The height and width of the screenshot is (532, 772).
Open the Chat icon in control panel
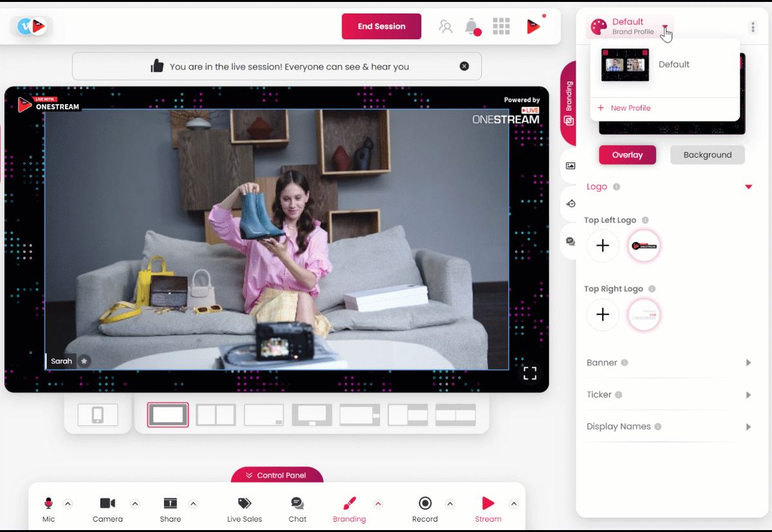(x=297, y=504)
